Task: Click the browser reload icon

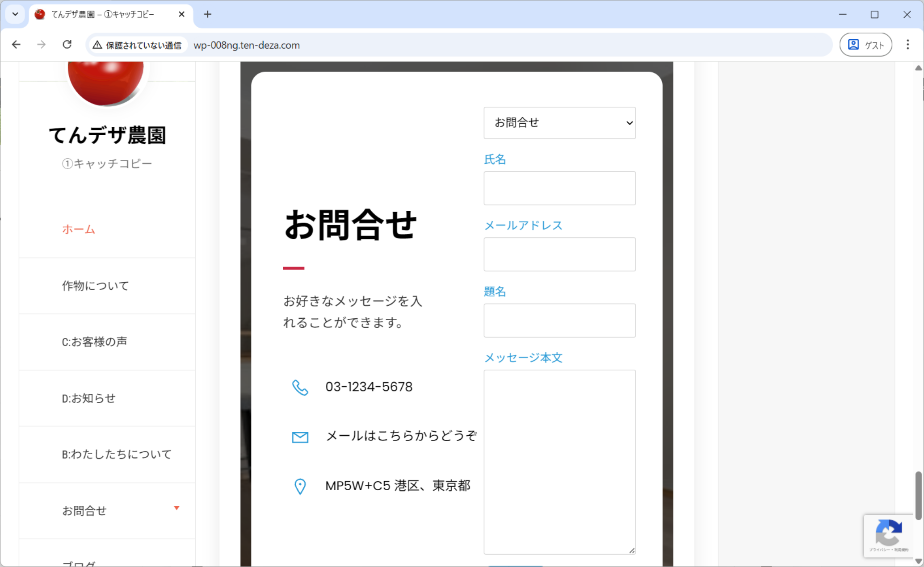Action: coord(67,45)
